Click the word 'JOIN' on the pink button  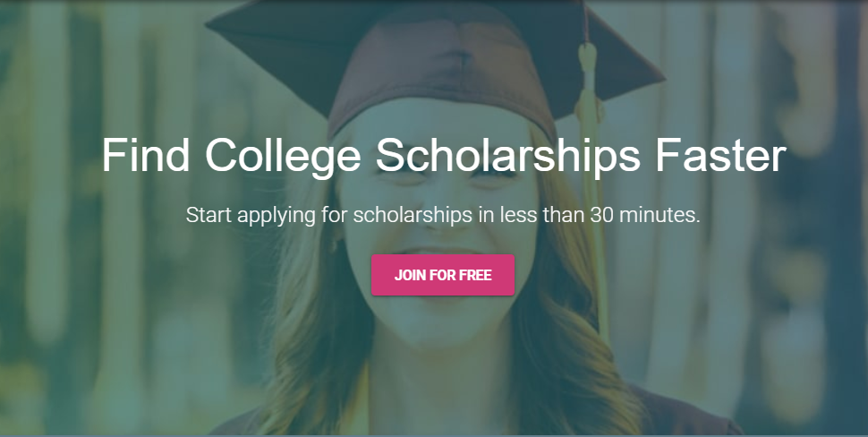[410, 275]
